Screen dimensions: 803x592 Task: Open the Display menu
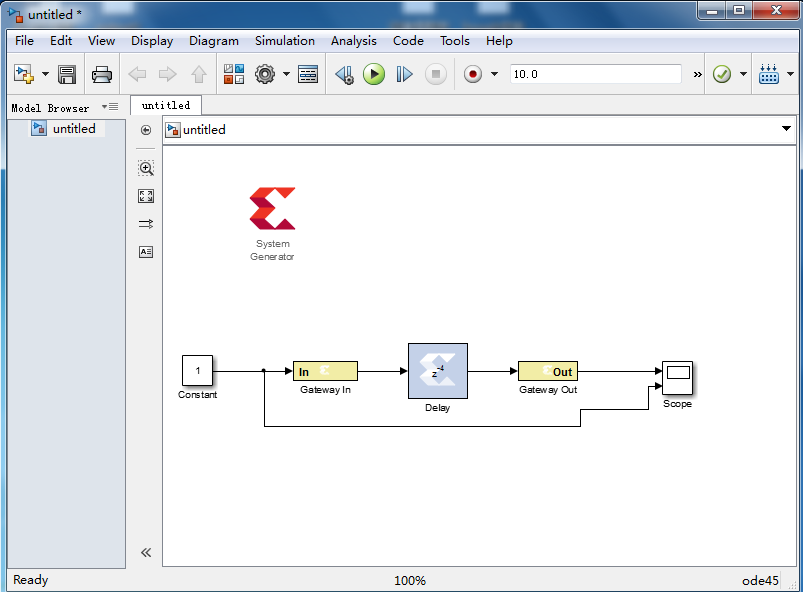tap(152, 40)
